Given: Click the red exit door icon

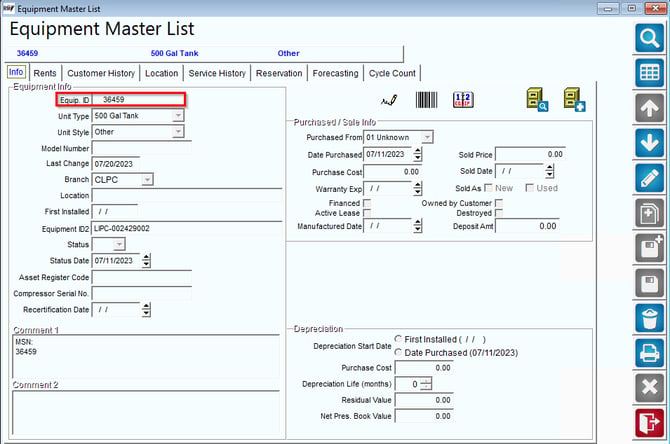Looking at the screenshot, I should 649,423.
